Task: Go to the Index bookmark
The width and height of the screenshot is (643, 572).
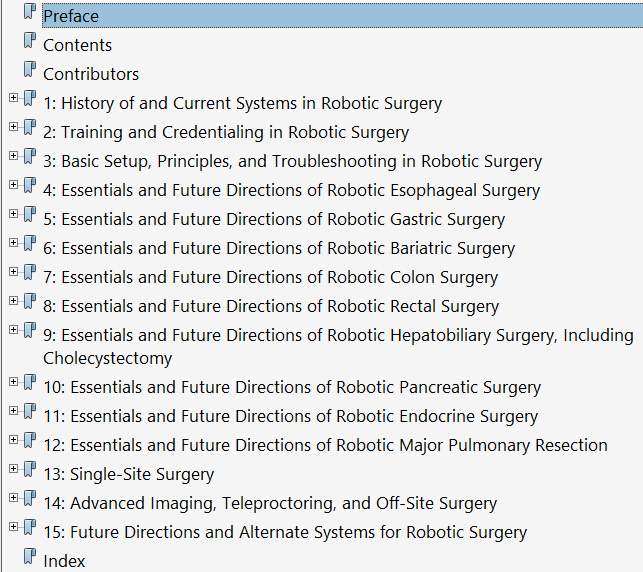Action: [64, 562]
